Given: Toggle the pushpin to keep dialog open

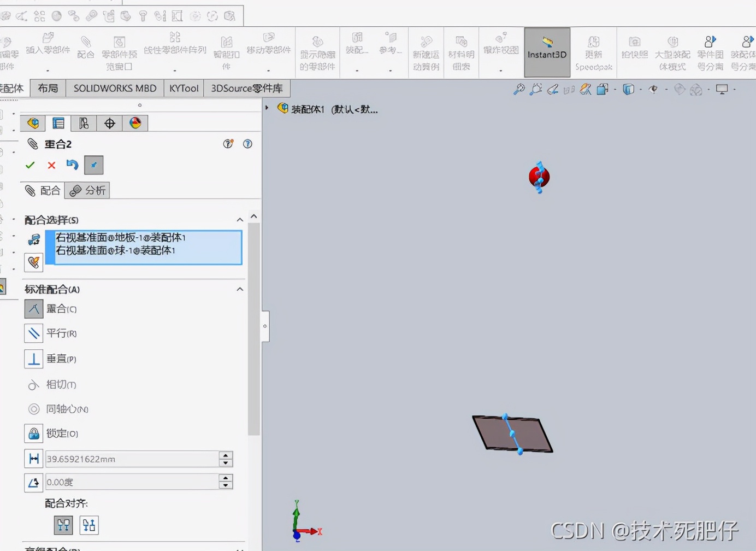Looking at the screenshot, I should pyautogui.click(x=93, y=165).
